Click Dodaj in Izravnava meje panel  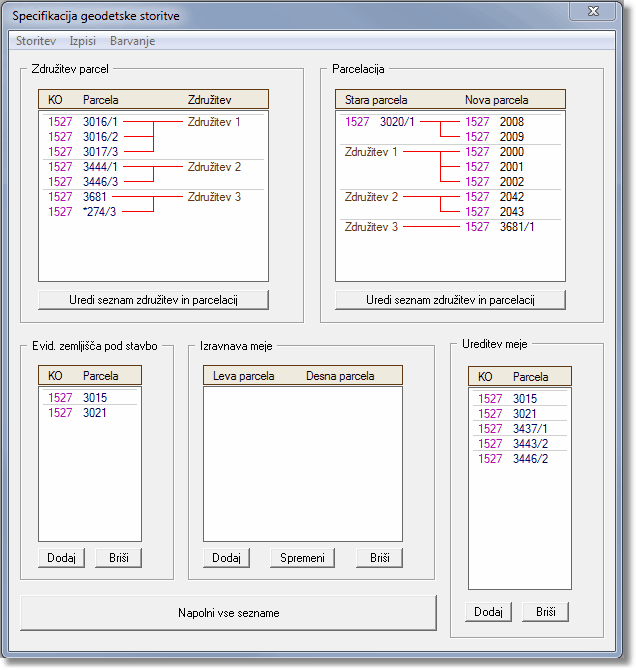(x=226, y=558)
